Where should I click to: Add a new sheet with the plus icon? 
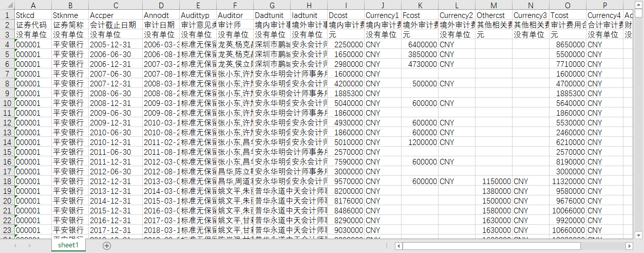click(107, 246)
